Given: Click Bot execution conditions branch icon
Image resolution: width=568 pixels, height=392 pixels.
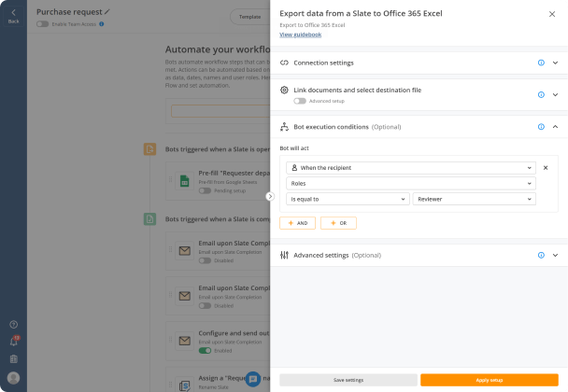Looking at the screenshot, I should pyautogui.click(x=284, y=127).
